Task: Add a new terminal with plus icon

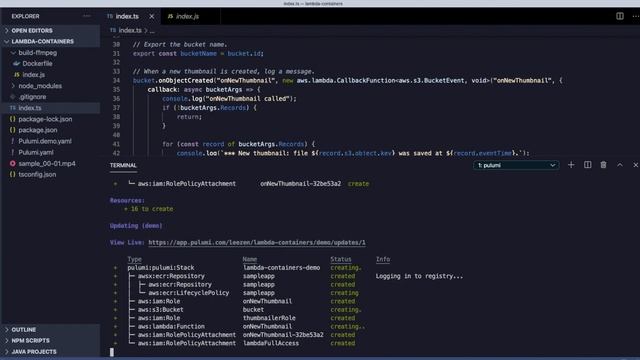Action: [571, 165]
